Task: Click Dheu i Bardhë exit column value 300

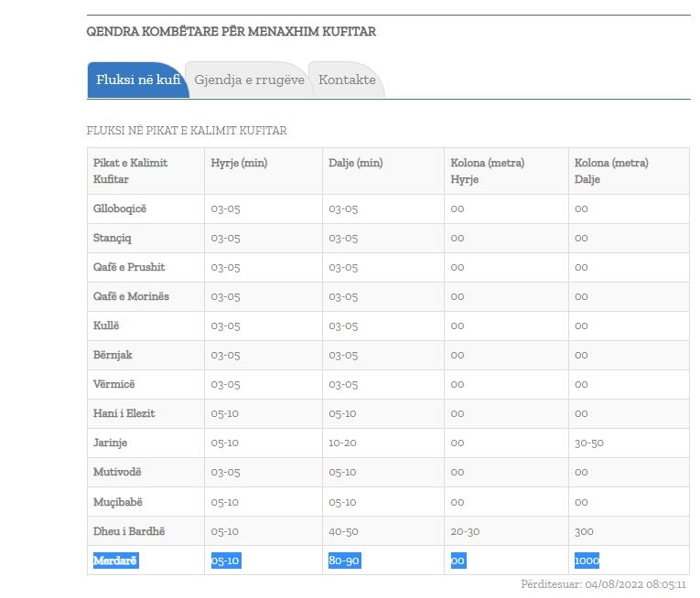Action: [x=584, y=531]
